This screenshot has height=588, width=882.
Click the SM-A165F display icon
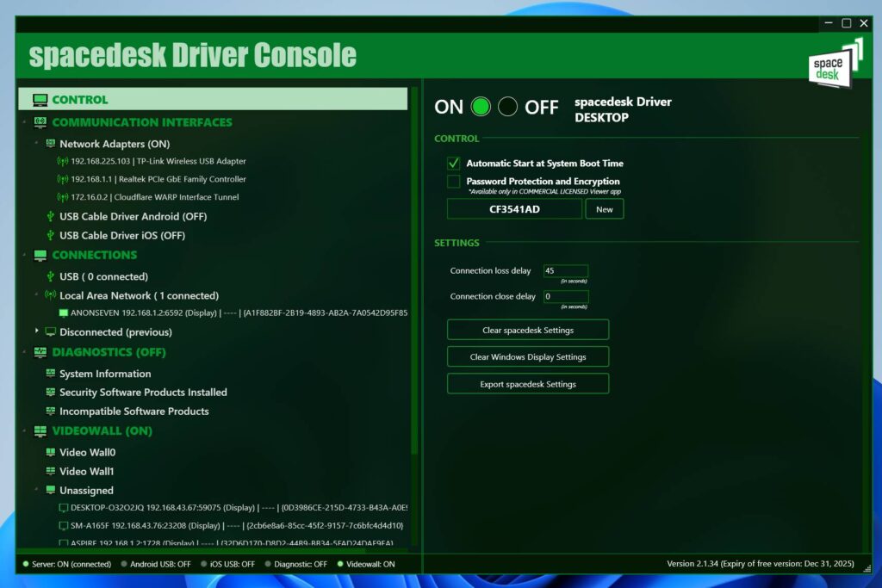pos(64,526)
